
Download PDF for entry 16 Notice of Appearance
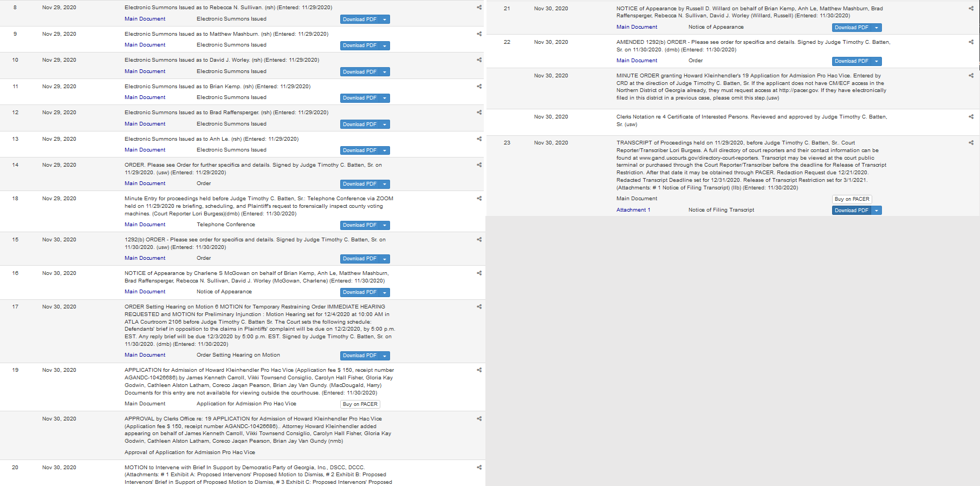[x=360, y=292]
